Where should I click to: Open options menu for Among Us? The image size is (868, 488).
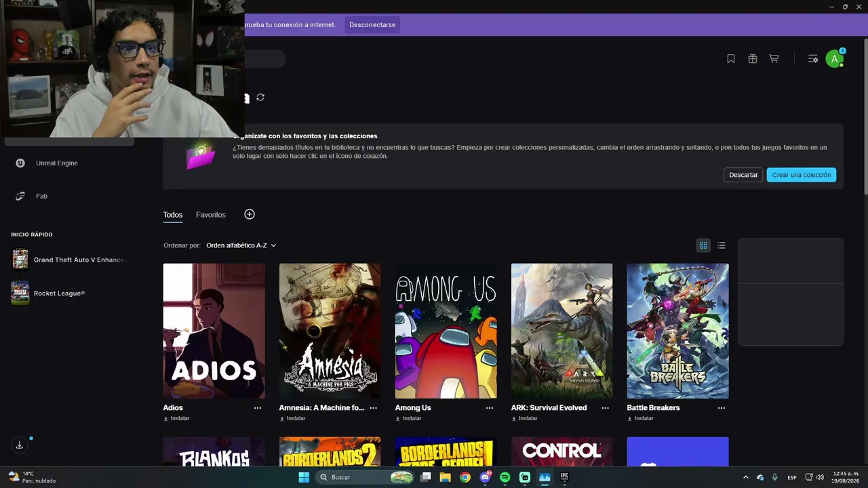coord(490,408)
